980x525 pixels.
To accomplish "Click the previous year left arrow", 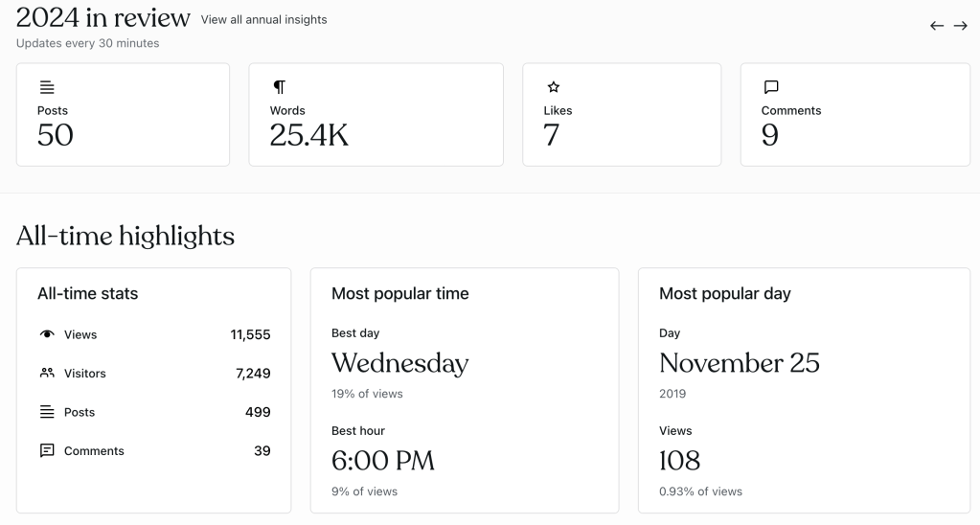I will coord(937,26).
